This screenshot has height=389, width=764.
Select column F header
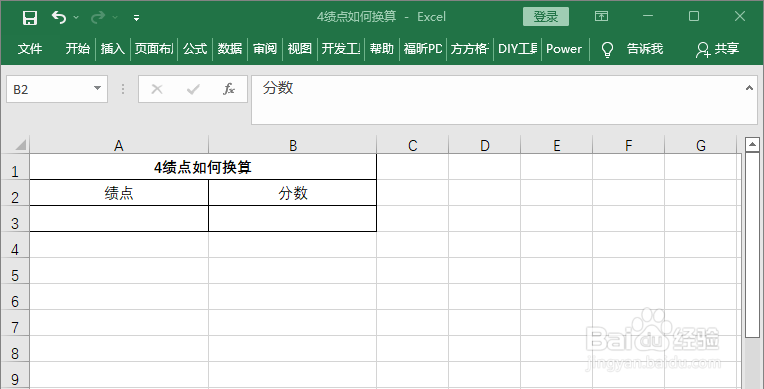(x=629, y=145)
